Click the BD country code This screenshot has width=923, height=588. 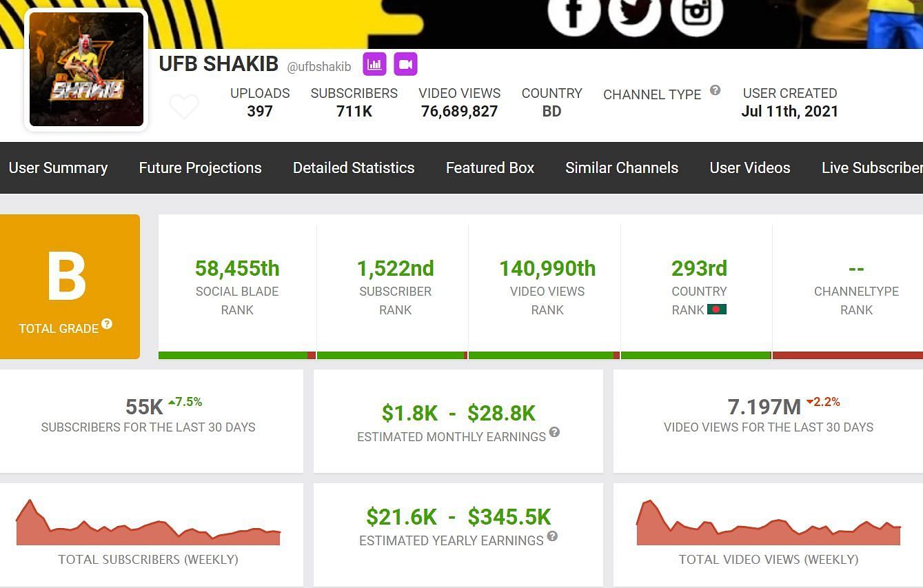pos(551,111)
